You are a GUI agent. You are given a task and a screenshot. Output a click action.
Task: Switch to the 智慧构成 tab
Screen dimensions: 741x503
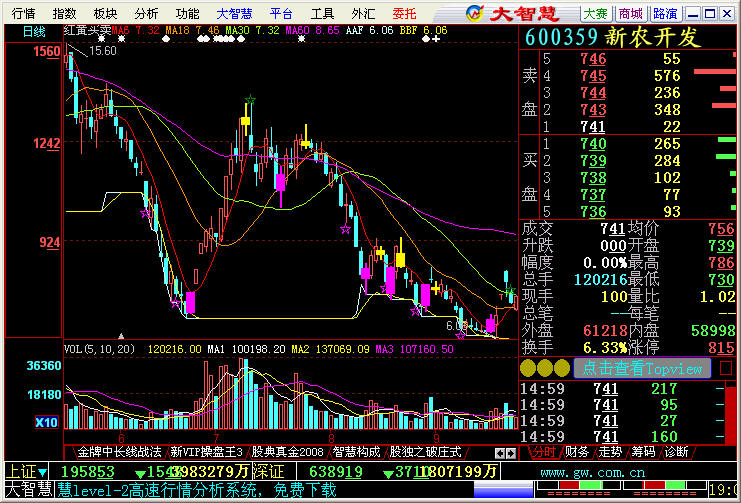[356, 452]
